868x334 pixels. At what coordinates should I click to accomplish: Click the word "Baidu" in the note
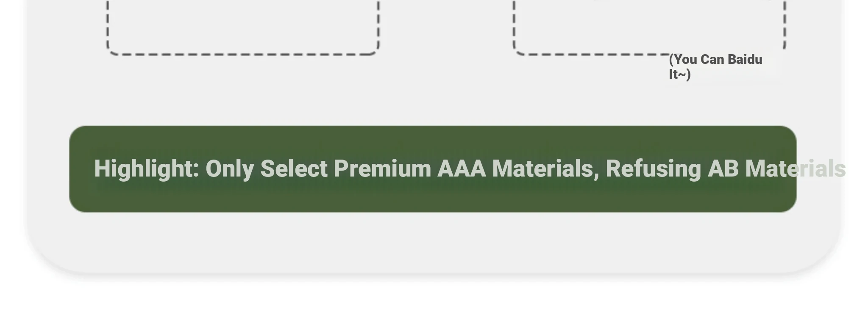click(x=745, y=60)
